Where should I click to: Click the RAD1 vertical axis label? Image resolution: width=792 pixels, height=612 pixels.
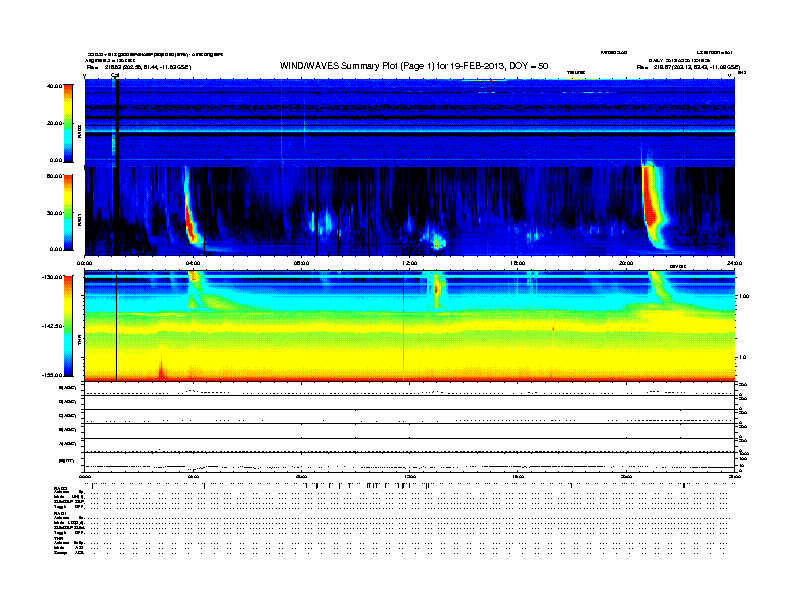click(79, 220)
